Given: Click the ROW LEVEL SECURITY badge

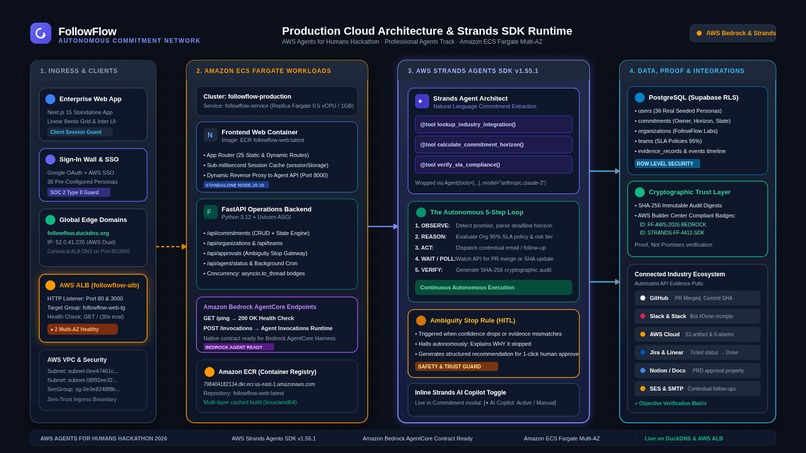Looking at the screenshot, I should pos(667,164).
